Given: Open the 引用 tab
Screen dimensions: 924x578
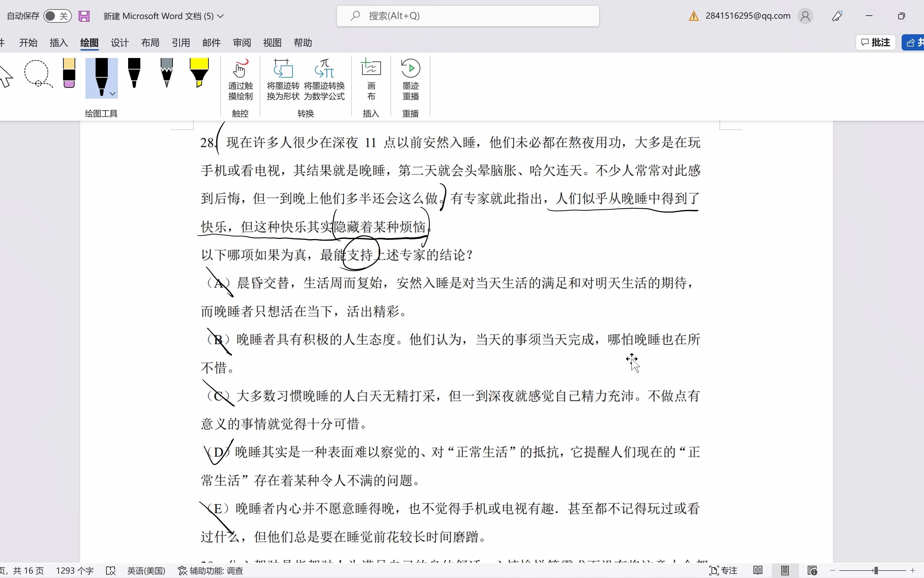Looking at the screenshot, I should point(181,43).
